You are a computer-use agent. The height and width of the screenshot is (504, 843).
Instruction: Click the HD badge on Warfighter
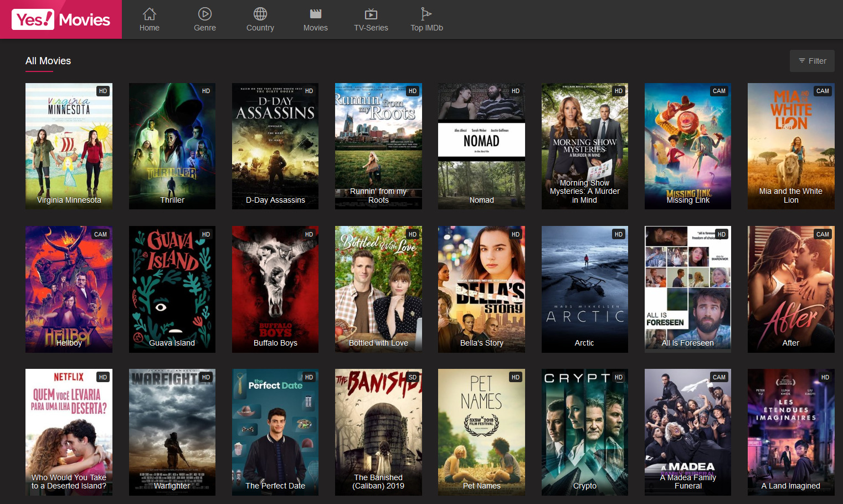click(x=206, y=377)
